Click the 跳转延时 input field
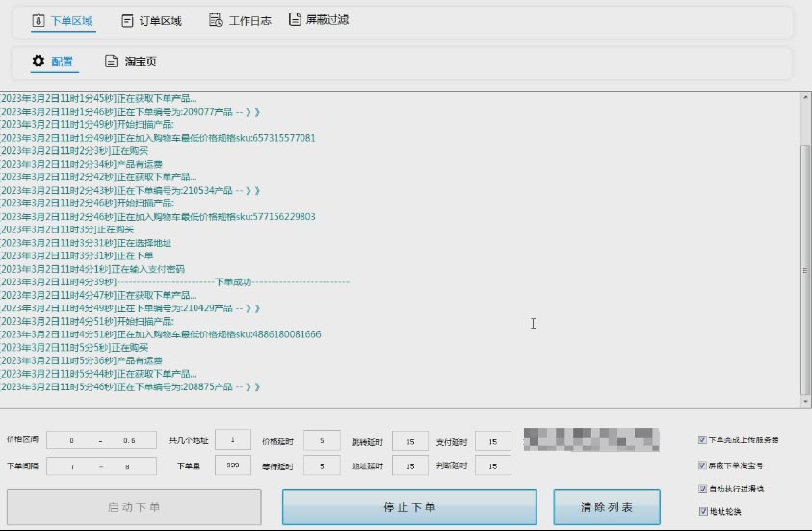 [410, 442]
